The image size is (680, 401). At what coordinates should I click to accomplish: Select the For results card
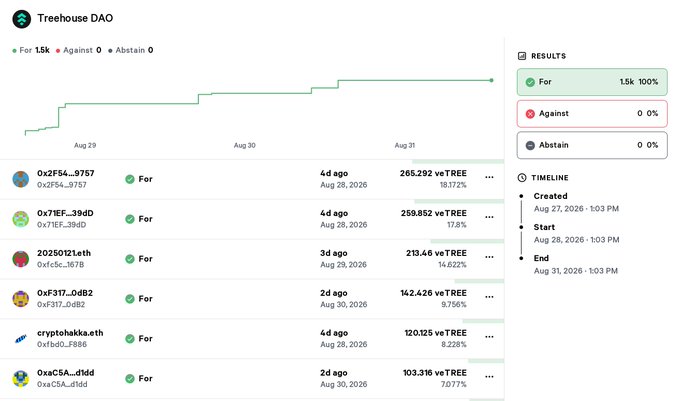coord(592,82)
